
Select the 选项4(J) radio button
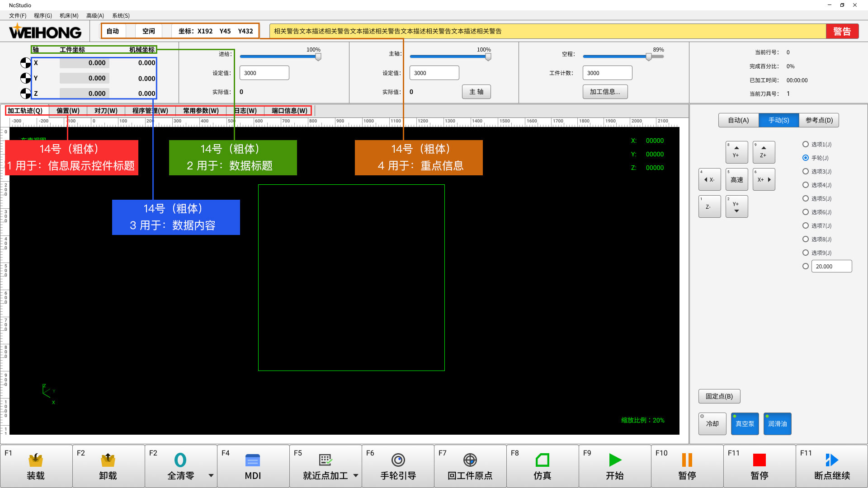click(x=805, y=185)
